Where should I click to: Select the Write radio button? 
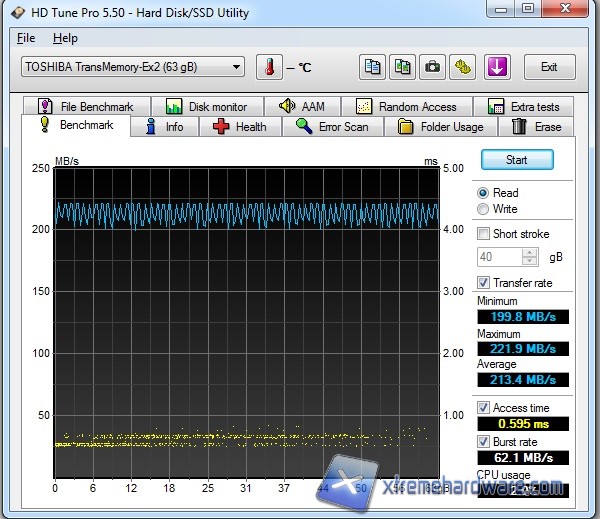pos(484,209)
